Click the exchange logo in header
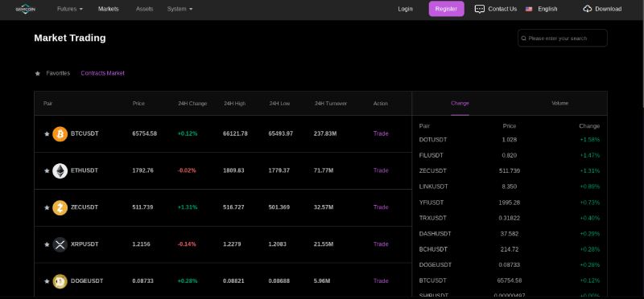Viewport: 644px width, 299px height. 26,9
